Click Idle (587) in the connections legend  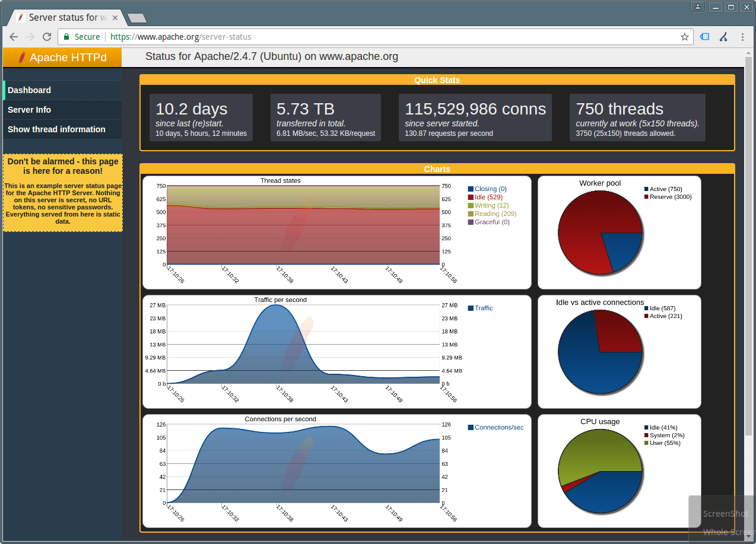coord(660,308)
